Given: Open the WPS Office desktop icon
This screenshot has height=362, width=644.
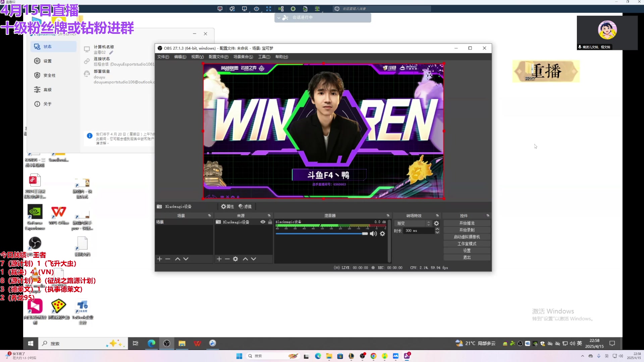Looking at the screenshot, I should click(59, 216).
